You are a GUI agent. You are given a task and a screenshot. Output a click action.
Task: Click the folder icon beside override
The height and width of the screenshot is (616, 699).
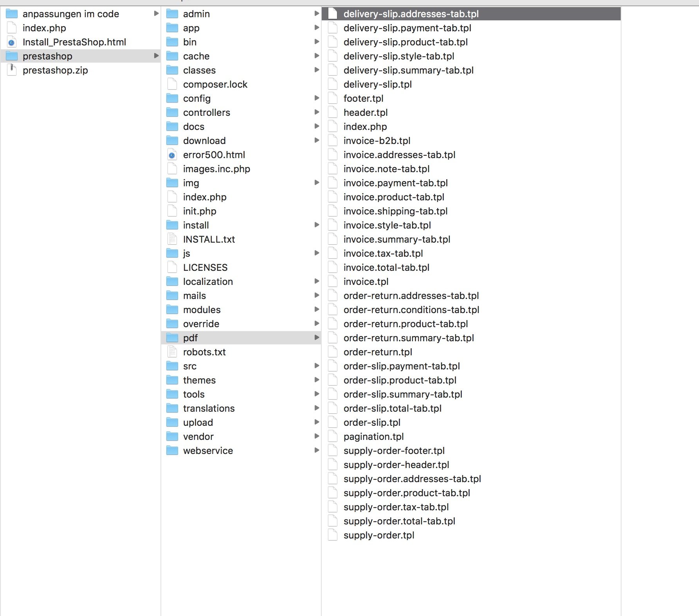[172, 324]
